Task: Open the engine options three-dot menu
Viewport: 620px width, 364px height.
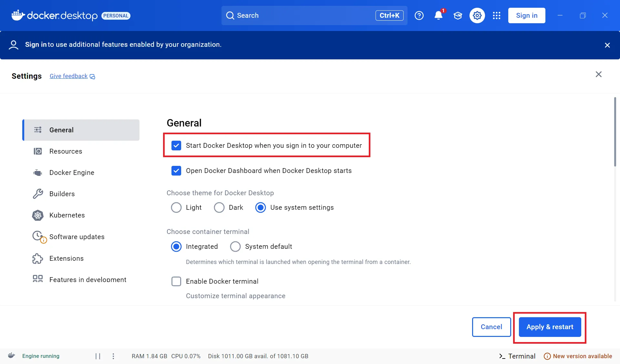Action: pyautogui.click(x=113, y=356)
